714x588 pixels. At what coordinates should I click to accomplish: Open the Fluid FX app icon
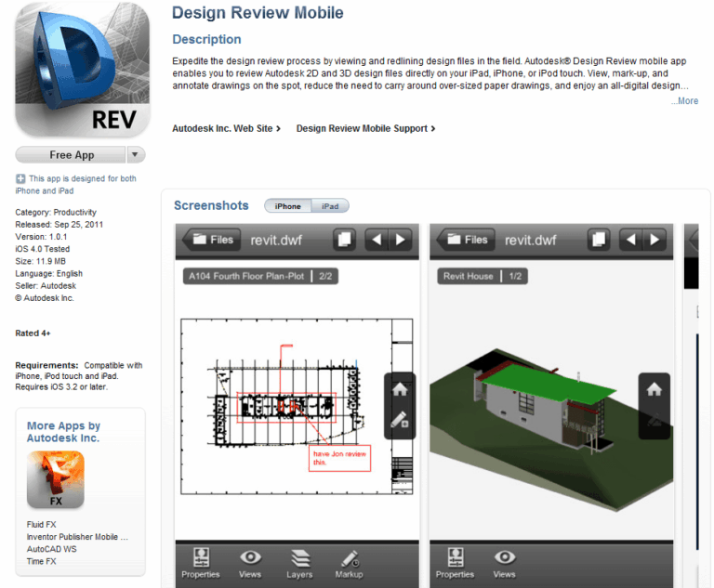click(56, 479)
